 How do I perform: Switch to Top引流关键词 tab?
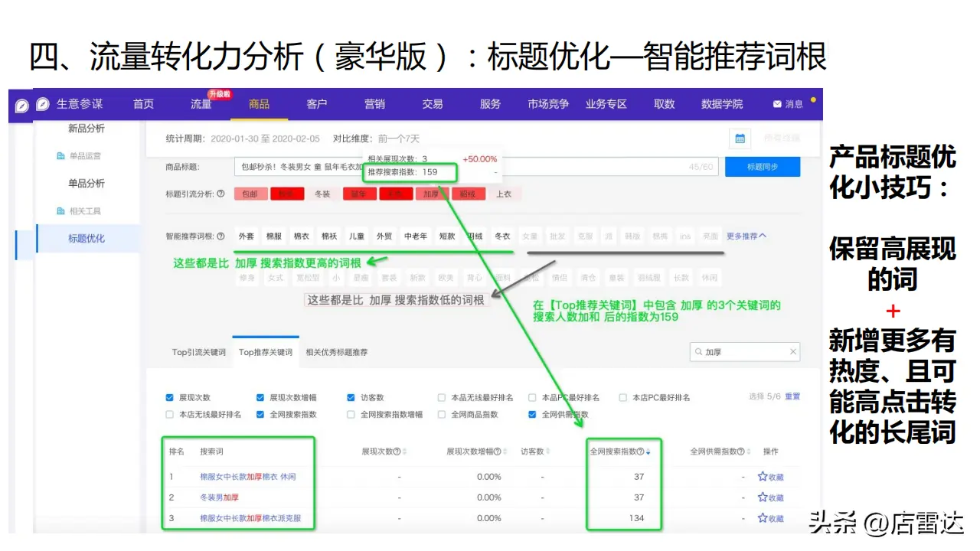[199, 352]
